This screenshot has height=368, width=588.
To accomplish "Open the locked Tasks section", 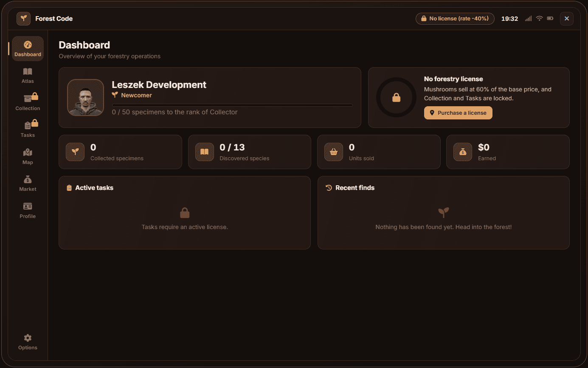I will [x=28, y=129].
